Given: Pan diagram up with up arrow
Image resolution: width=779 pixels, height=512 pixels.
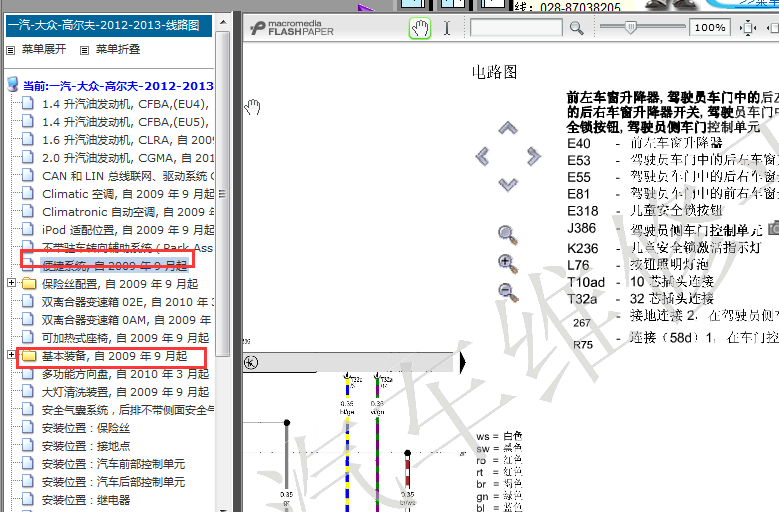Looking at the screenshot, I should click(508, 129).
